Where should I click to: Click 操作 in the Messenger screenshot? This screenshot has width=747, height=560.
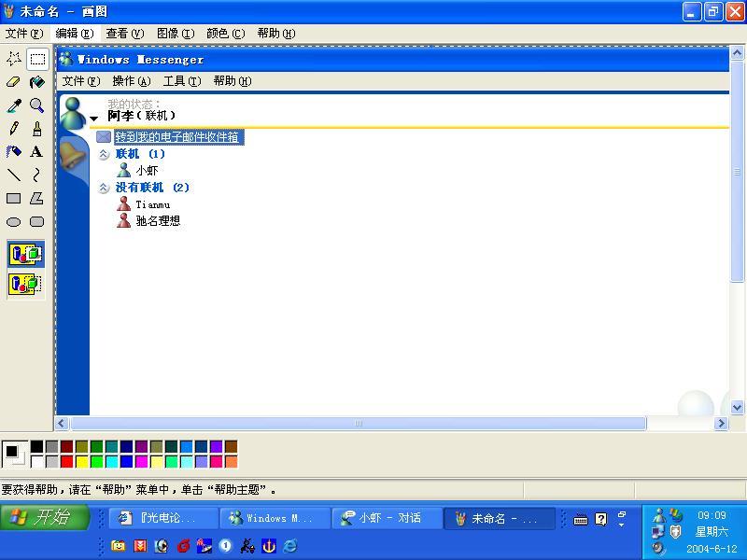(132, 81)
